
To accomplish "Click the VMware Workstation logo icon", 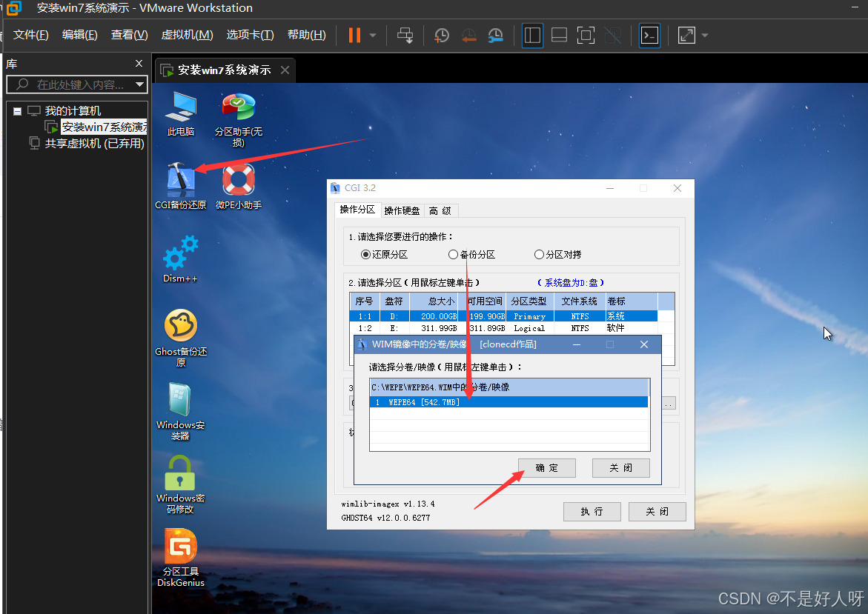I will pos(14,8).
